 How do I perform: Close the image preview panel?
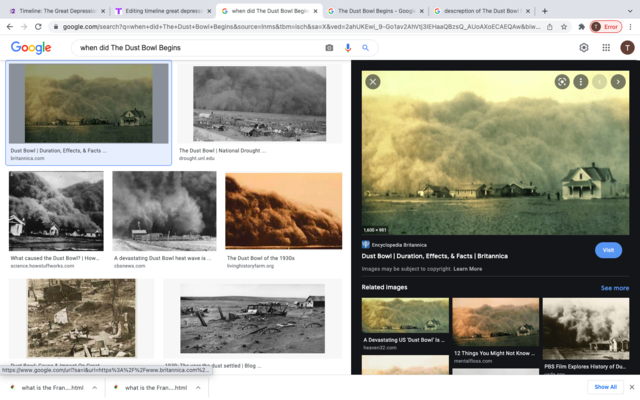(x=373, y=82)
